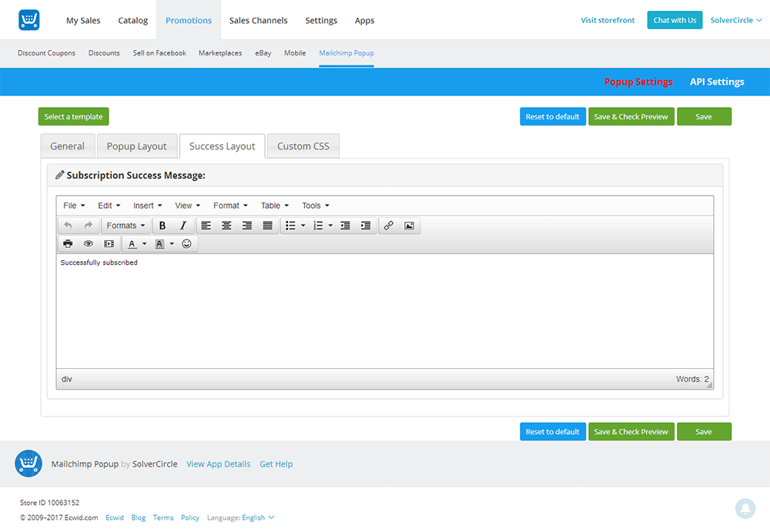Open the File menu in editor

[x=74, y=206]
